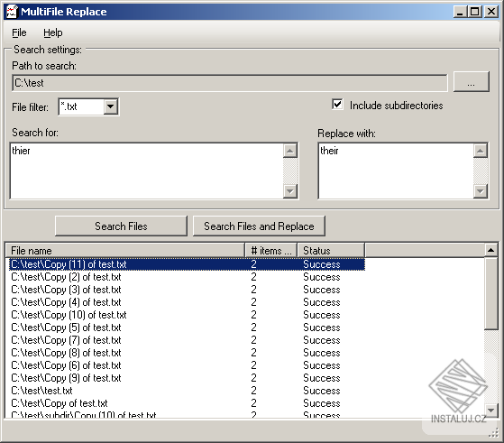Sort by File name column header

point(125,251)
